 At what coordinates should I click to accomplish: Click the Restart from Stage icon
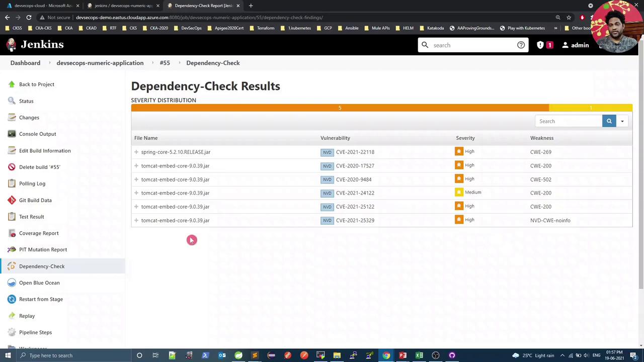pos(12,299)
